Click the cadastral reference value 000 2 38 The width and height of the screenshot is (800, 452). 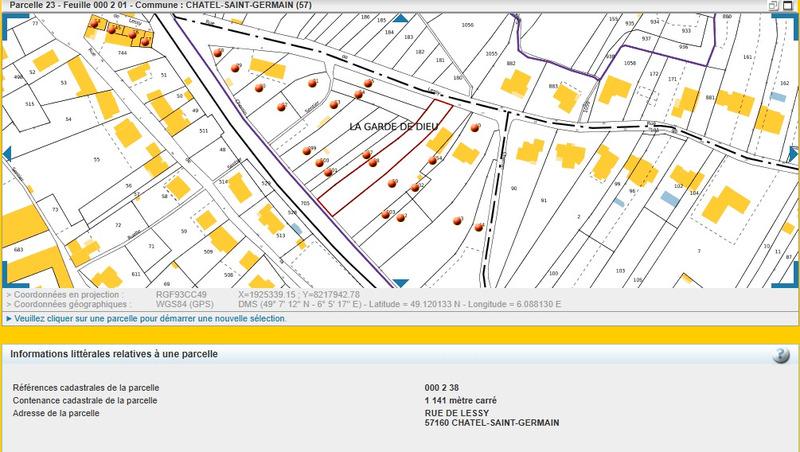[x=441, y=388]
